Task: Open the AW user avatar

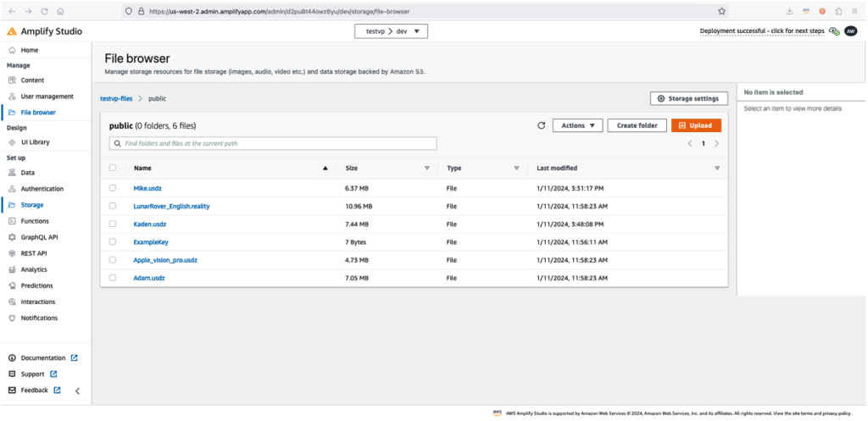Action: (x=850, y=31)
